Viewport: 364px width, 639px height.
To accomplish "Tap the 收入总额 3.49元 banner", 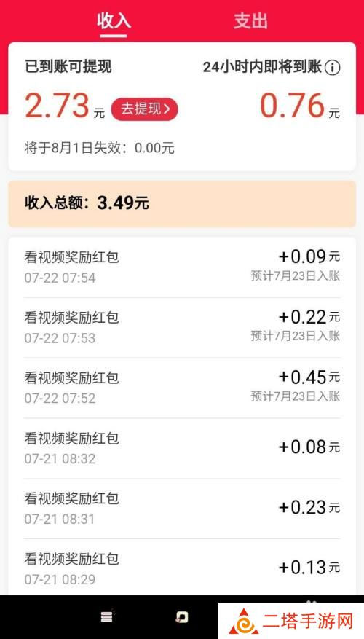I will coord(182,204).
